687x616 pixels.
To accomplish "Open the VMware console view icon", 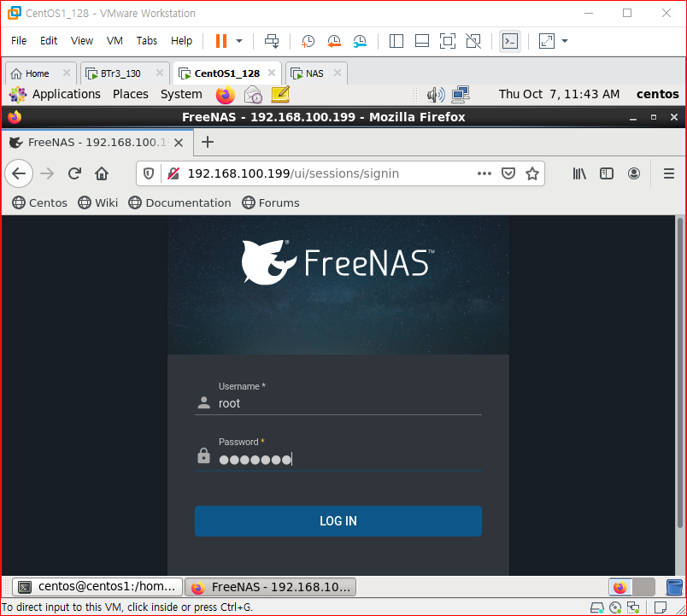I will click(510, 41).
